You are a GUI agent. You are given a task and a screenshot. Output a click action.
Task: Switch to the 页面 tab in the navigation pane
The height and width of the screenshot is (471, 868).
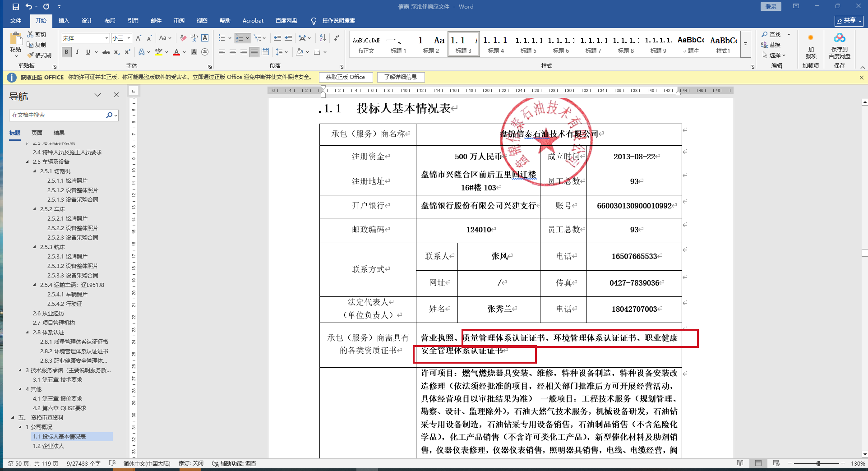[37, 133]
